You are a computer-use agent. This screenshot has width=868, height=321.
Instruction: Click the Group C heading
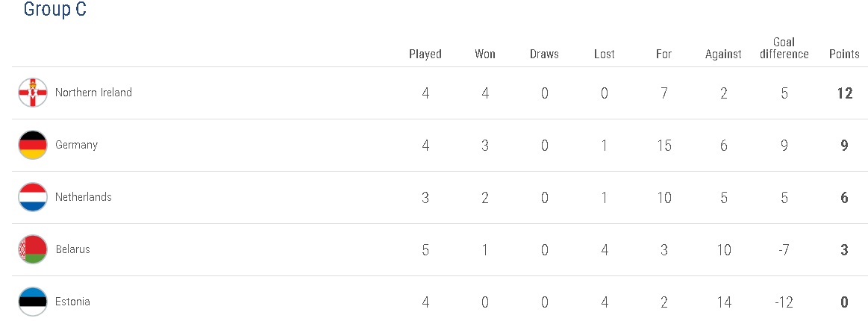[x=54, y=10]
